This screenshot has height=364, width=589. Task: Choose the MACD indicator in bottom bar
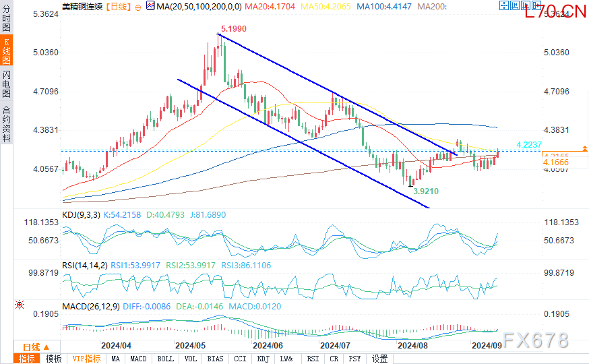pos(138,359)
